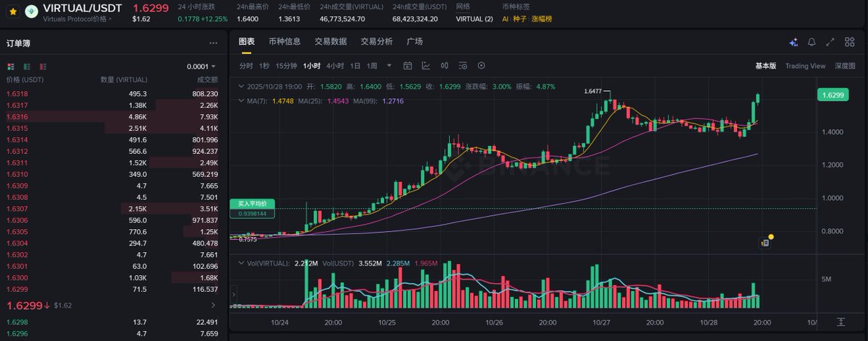Open chart settings hexagon icon

pyautogui.click(x=481, y=66)
